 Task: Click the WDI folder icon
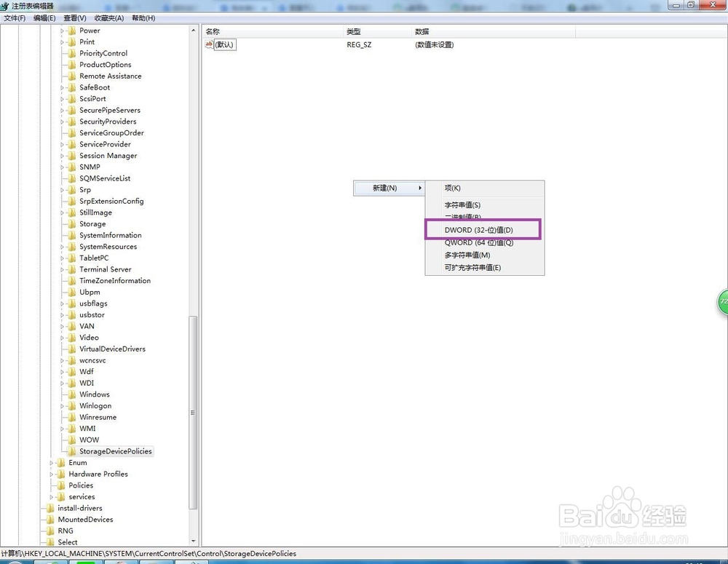pyautogui.click(x=71, y=383)
